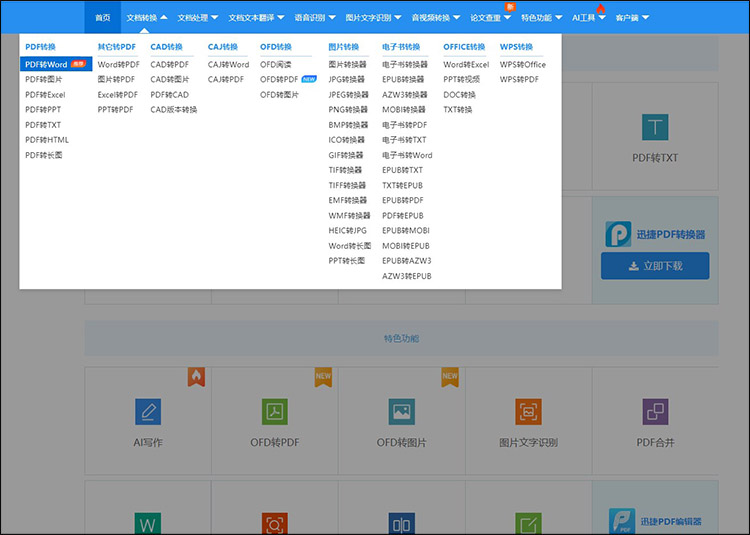
Task: Go to 首页 tab
Action: tap(102, 18)
